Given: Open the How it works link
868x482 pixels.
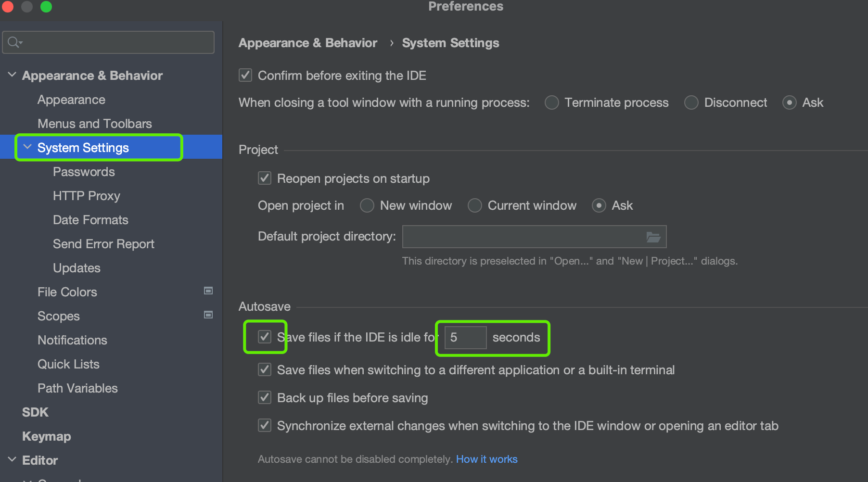Looking at the screenshot, I should (486, 459).
